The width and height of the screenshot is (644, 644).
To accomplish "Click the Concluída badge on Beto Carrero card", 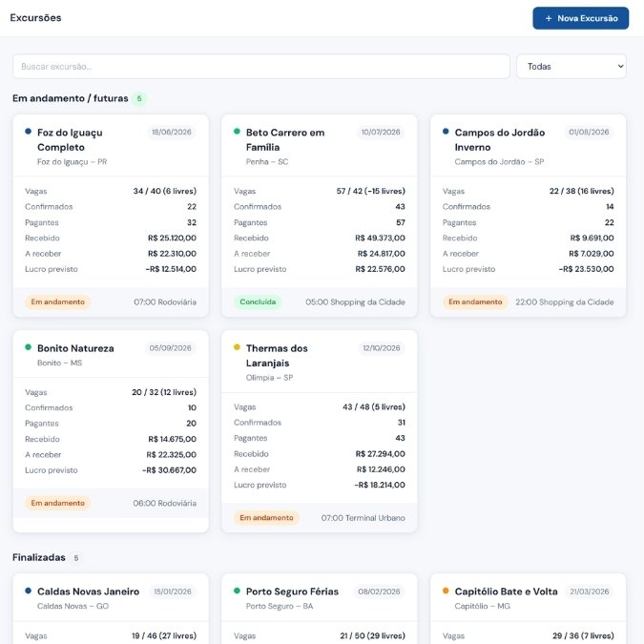I will pyautogui.click(x=258, y=301).
